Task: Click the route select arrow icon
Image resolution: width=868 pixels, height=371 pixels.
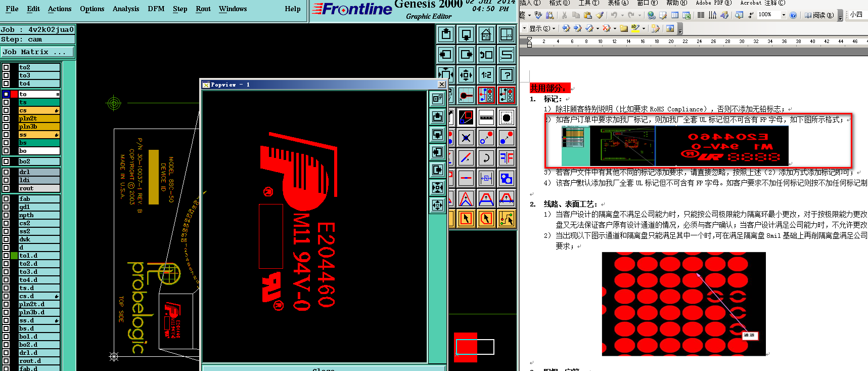Action: (x=507, y=219)
